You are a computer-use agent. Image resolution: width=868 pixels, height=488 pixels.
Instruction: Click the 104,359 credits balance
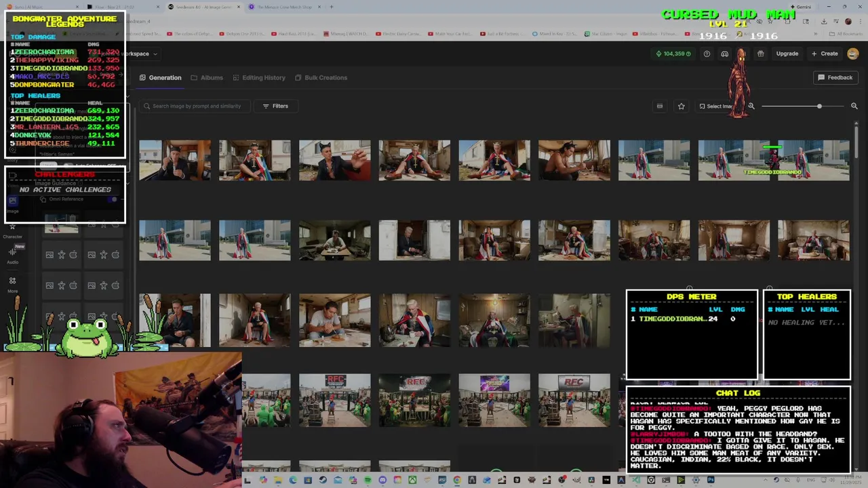point(673,54)
